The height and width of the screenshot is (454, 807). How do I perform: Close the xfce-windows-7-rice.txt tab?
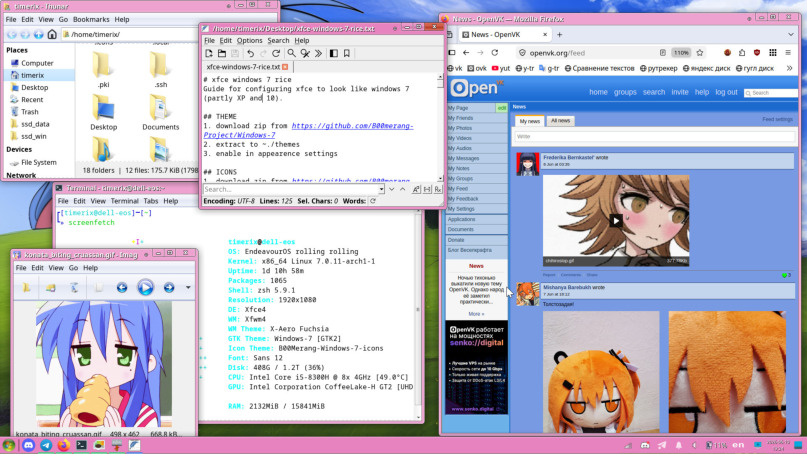coord(285,67)
